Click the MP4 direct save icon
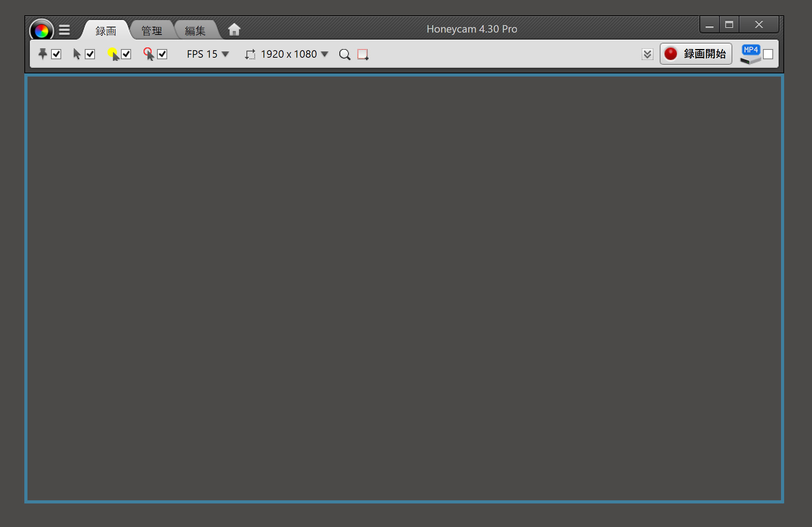The height and width of the screenshot is (527, 812). [750, 54]
